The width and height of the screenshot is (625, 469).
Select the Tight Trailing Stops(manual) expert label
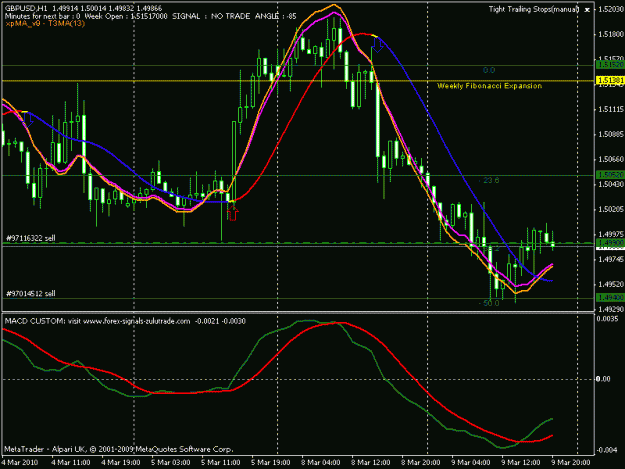tap(534, 9)
